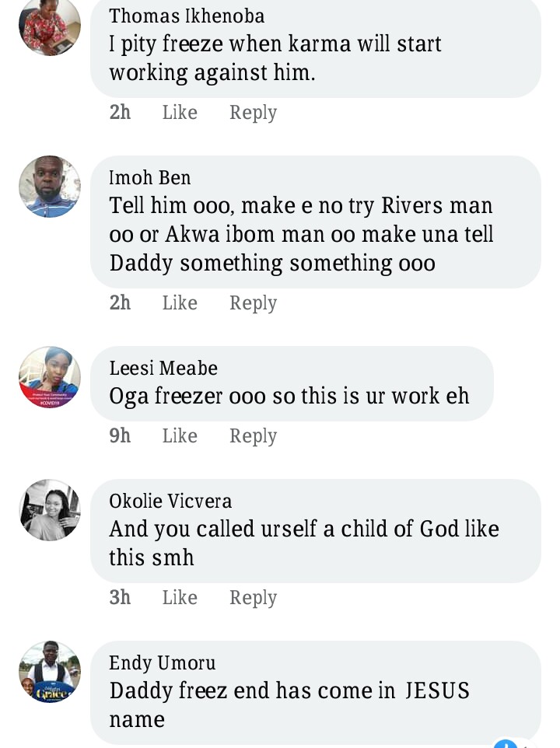Open Leesi Meabe's profile picture
This screenshot has height=748, width=560.
coord(50,377)
